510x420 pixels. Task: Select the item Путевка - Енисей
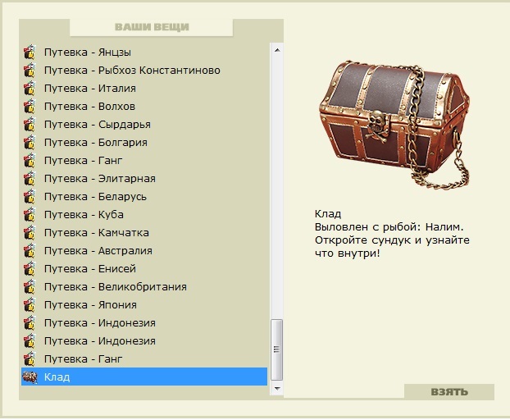tap(144, 269)
